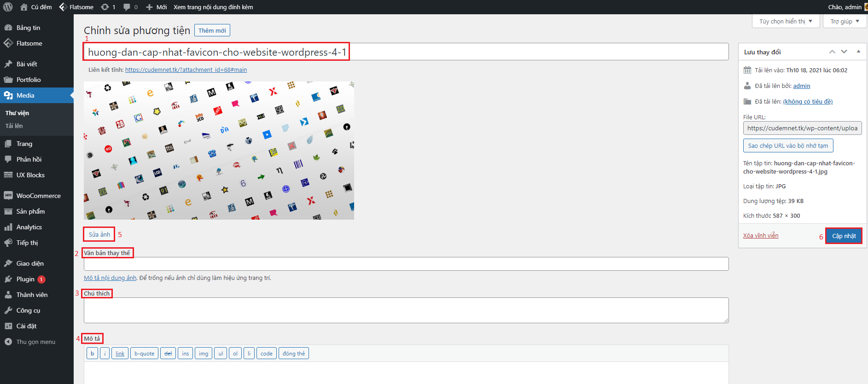Click the del quicktag button
This screenshot has height=384, width=868.
(168, 354)
